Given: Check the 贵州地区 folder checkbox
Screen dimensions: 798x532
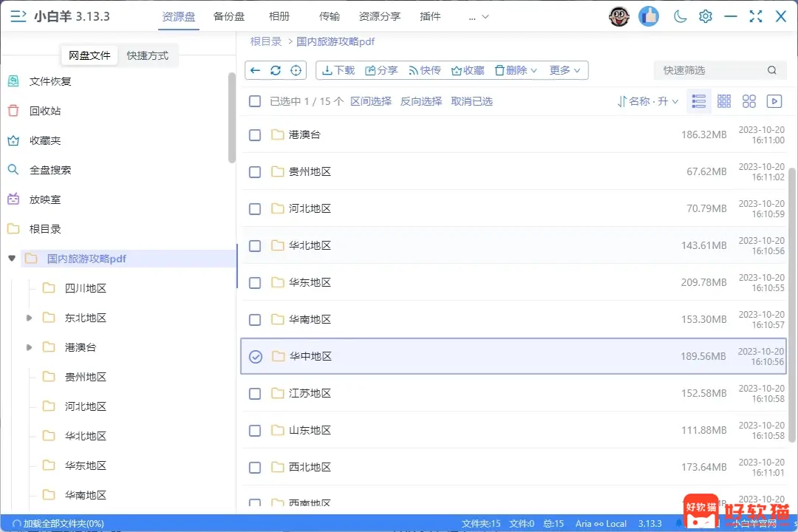Looking at the screenshot, I should tap(255, 172).
